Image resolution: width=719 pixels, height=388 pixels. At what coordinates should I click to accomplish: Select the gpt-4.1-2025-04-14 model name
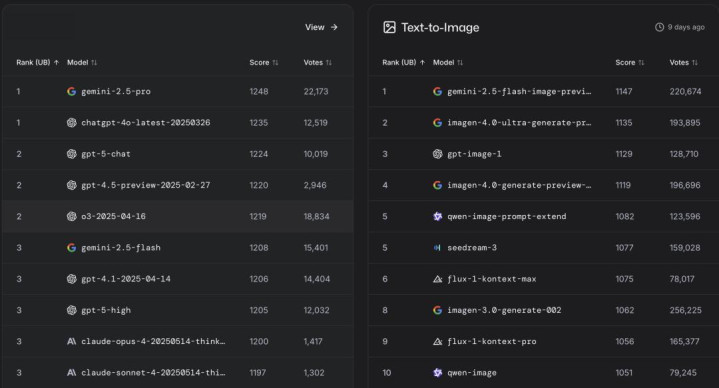coord(126,279)
